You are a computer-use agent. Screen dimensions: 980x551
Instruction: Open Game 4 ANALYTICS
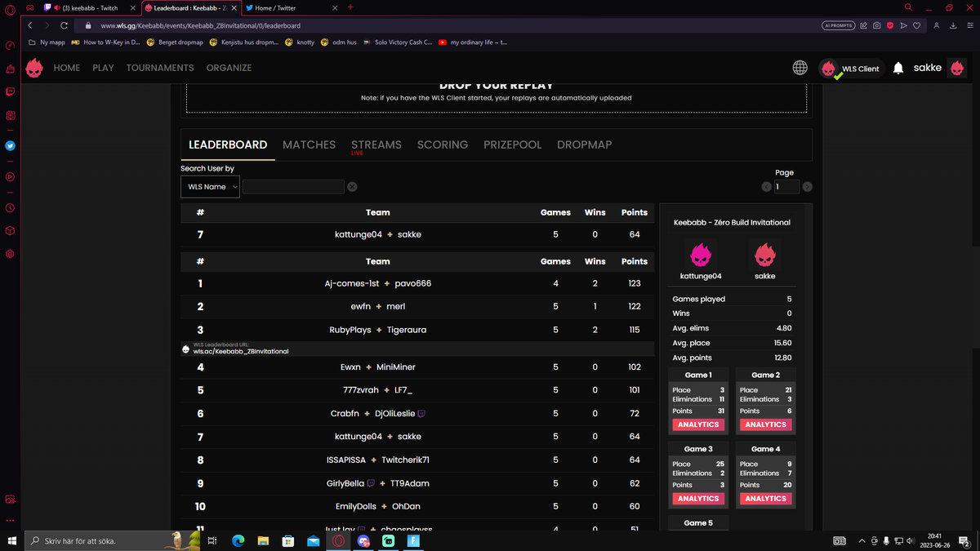[766, 498]
